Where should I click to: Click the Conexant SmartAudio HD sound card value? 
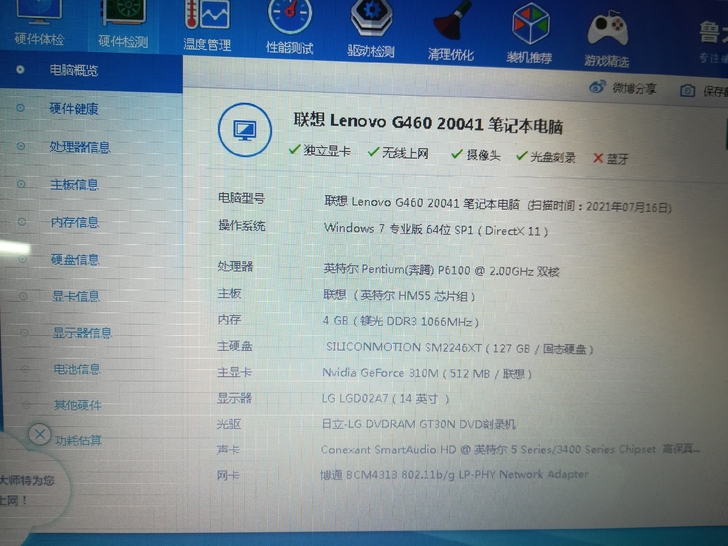tap(511, 449)
